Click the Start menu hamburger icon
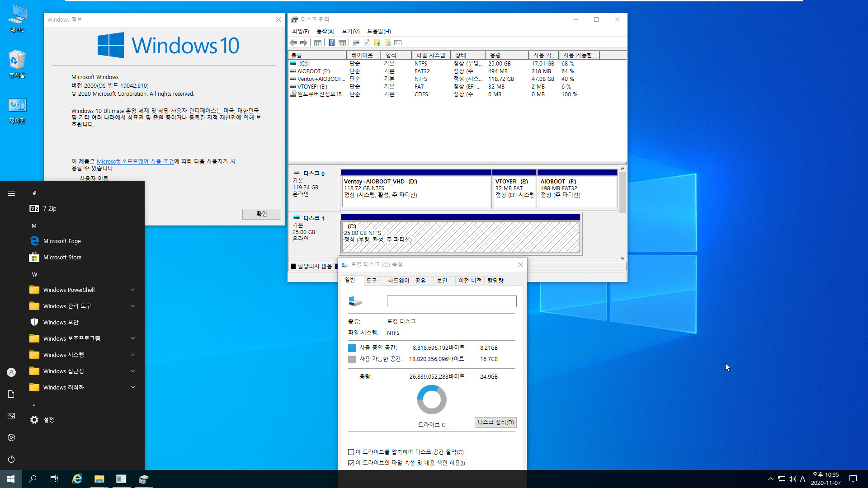Screen dimensions: 868x488 click(11, 193)
